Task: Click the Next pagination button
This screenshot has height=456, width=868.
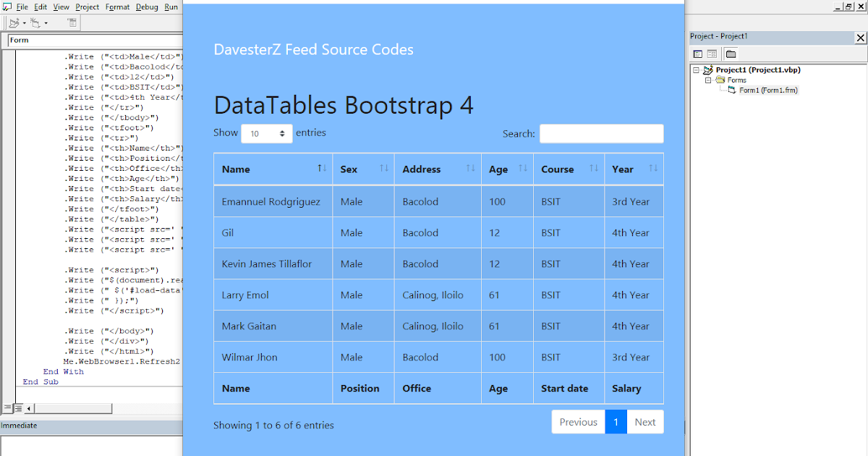Action: click(x=644, y=422)
